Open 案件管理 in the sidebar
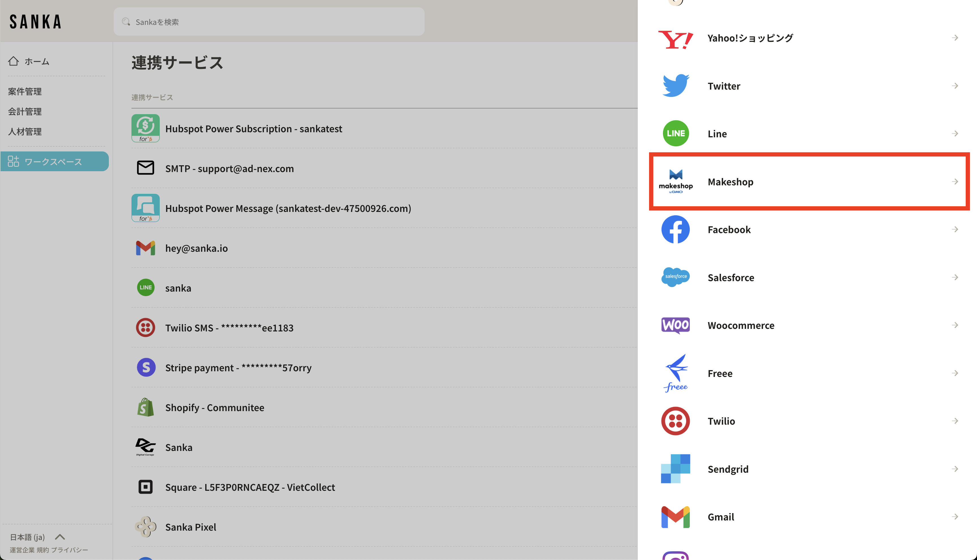This screenshot has width=977, height=560. coord(25,92)
